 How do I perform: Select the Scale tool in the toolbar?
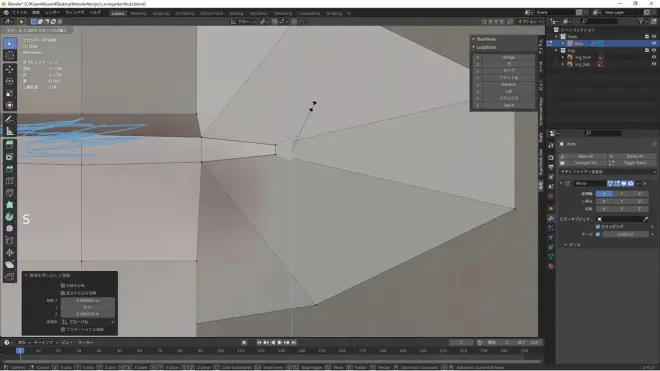coord(10,93)
